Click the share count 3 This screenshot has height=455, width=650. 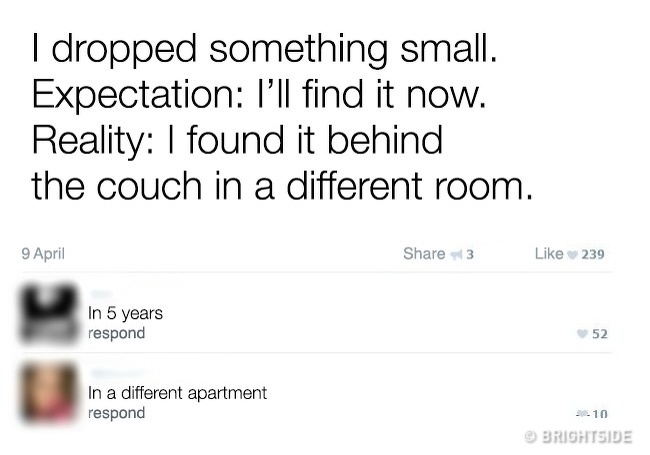click(470, 254)
